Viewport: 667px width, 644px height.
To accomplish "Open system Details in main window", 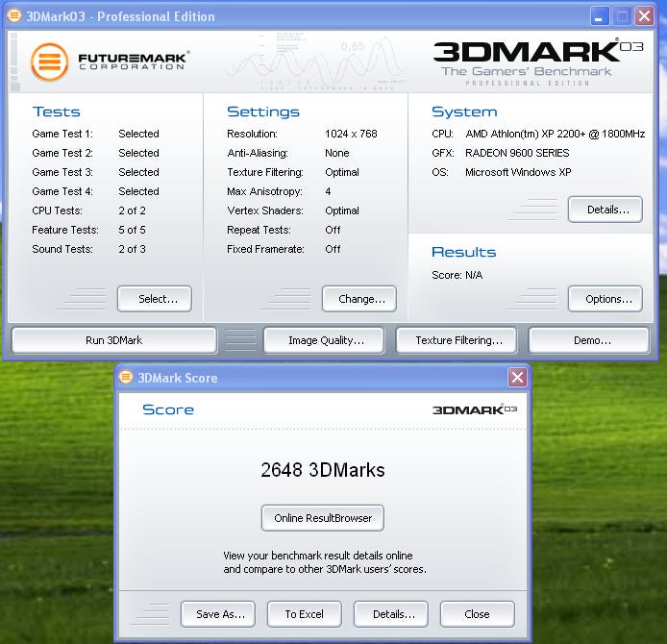I will 605,210.
